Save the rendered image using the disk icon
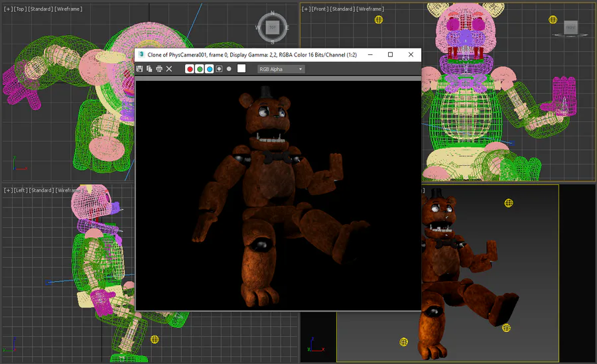 [x=139, y=69]
